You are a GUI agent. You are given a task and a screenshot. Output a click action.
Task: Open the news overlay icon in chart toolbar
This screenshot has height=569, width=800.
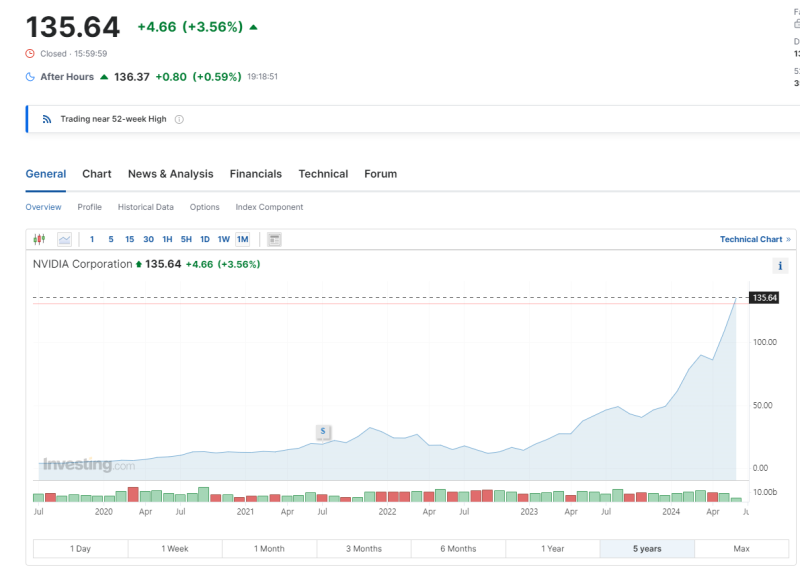pos(274,239)
